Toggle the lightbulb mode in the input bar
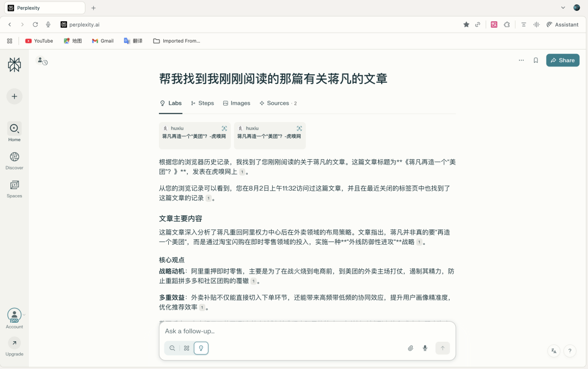Image resolution: width=588 pixels, height=369 pixels. click(x=201, y=348)
